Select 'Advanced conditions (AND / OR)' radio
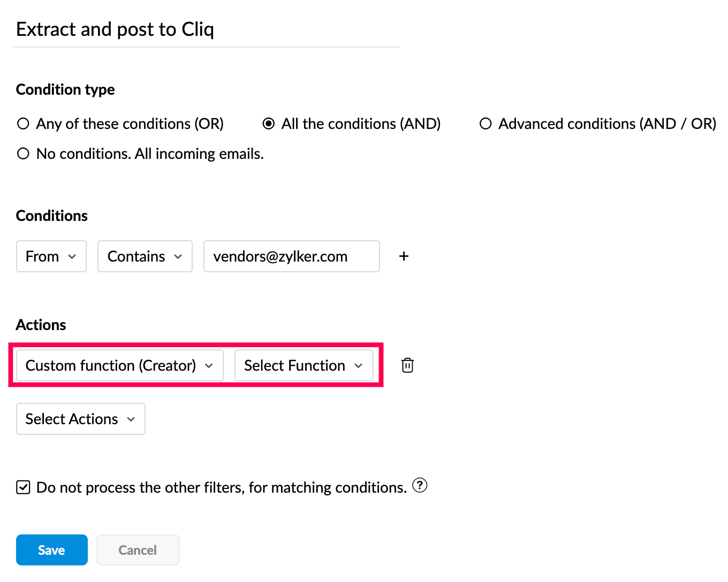The width and height of the screenshot is (728, 582). pyautogui.click(x=486, y=124)
